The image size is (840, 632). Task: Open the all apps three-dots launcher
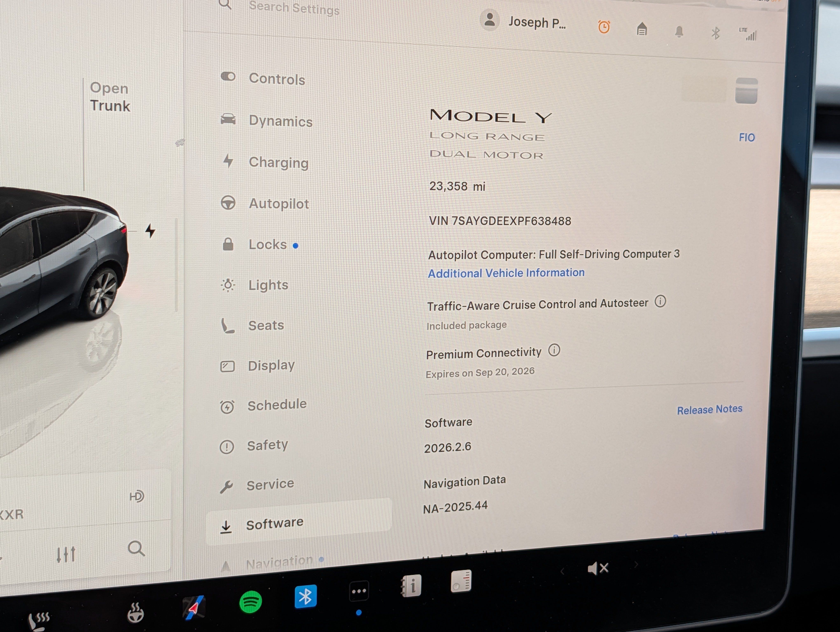coord(359,591)
